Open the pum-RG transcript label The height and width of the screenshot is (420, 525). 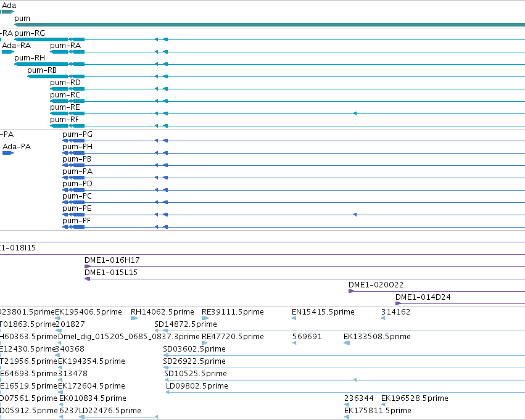click(x=30, y=33)
